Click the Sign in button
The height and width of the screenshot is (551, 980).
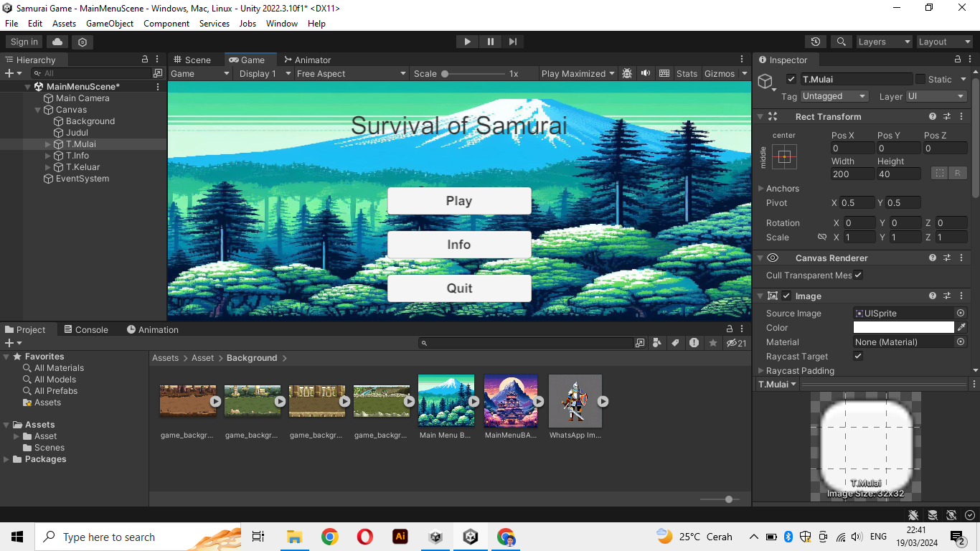point(23,41)
